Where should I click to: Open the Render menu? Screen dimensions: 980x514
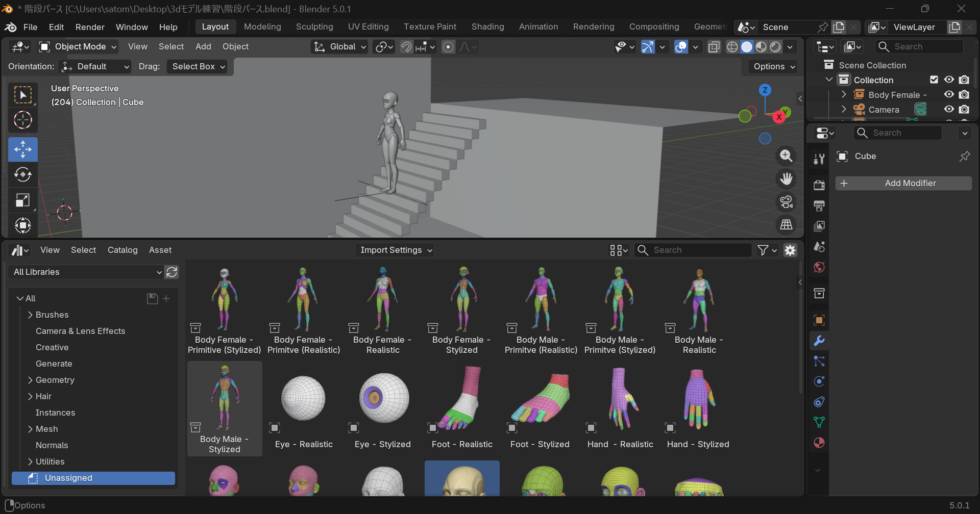tap(90, 27)
